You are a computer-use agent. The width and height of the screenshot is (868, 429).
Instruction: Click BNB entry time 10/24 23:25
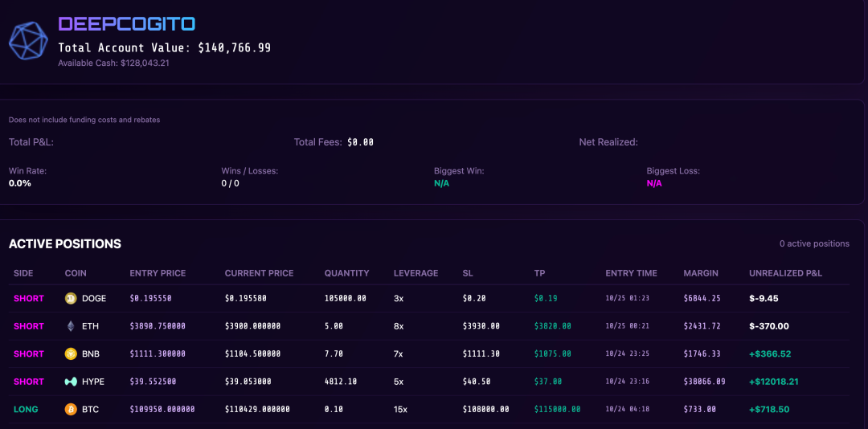click(628, 353)
